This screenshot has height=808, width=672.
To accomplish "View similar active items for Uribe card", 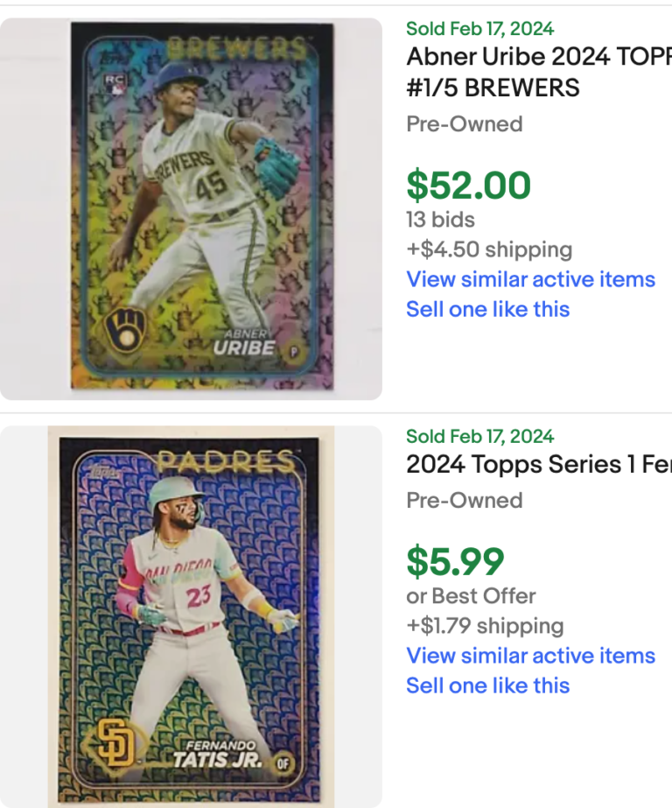I will pos(530,279).
